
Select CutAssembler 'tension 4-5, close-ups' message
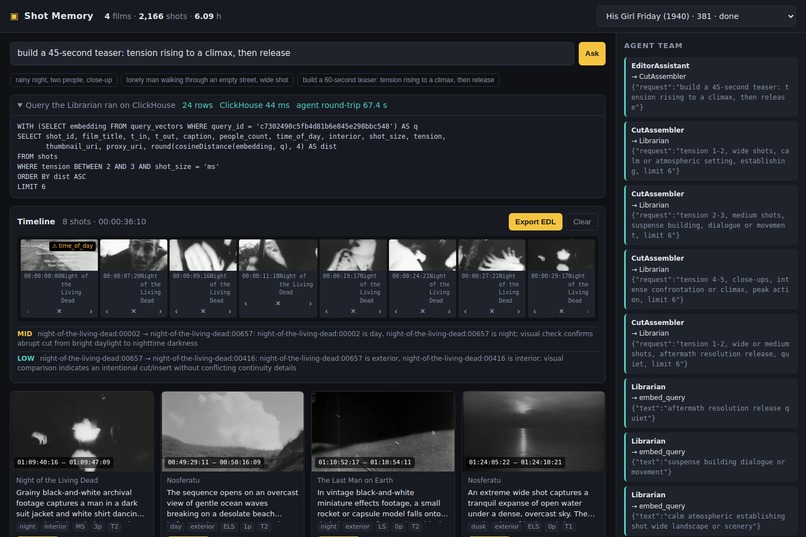tap(711, 279)
